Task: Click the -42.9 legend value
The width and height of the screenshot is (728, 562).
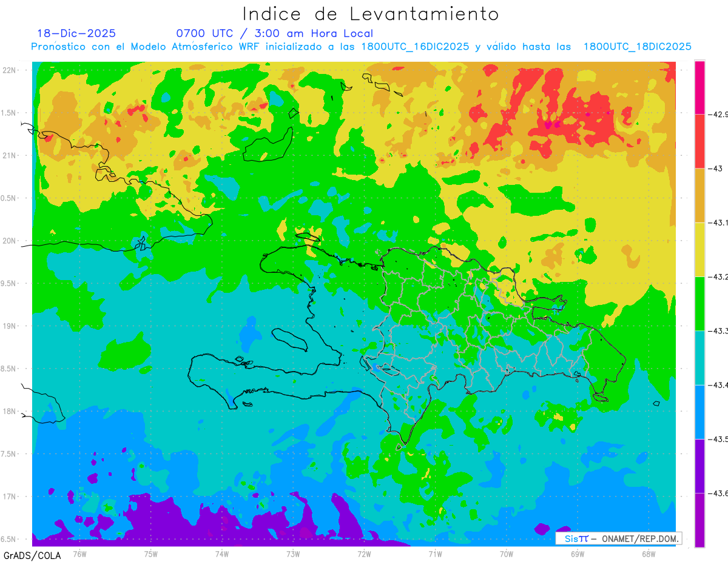Action: (x=718, y=114)
